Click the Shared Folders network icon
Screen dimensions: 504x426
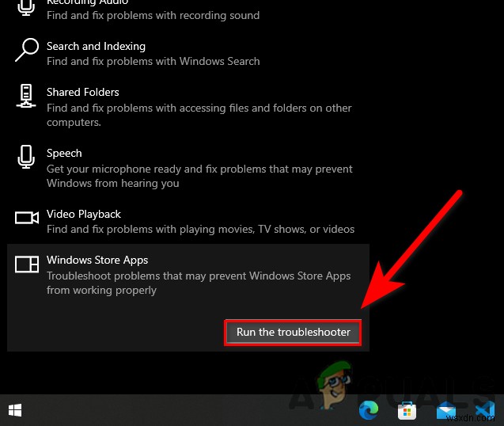tap(26, 96)
